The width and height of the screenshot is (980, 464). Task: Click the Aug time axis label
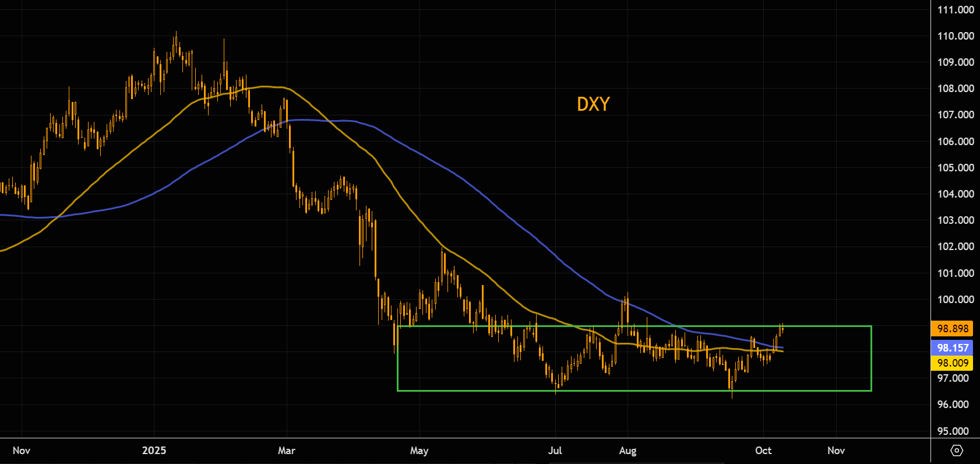628,451
